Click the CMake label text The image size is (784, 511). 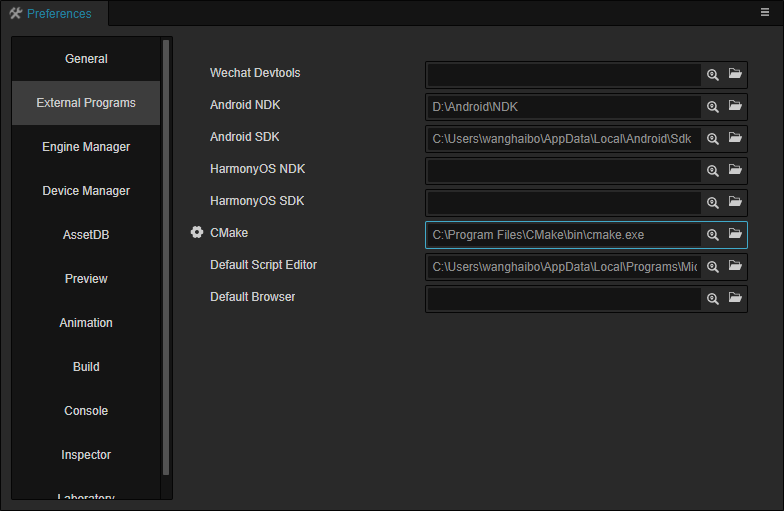point(229,233)
